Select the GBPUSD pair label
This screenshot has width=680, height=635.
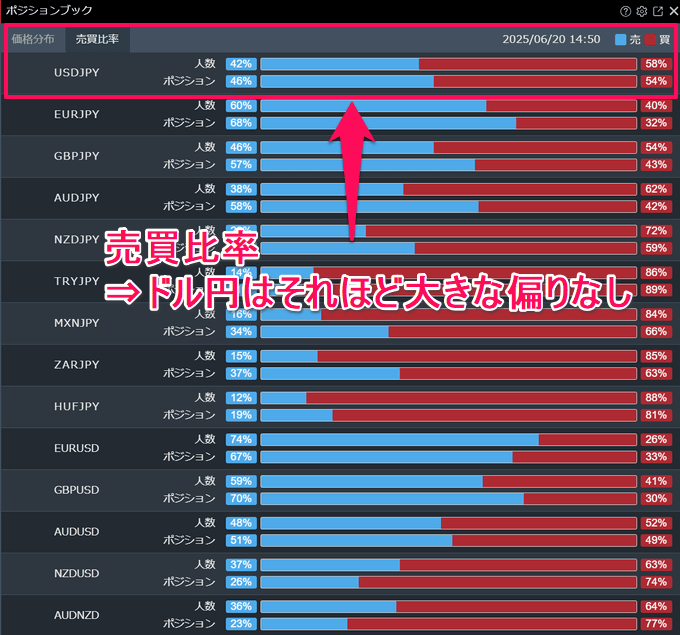pos(77,490)
